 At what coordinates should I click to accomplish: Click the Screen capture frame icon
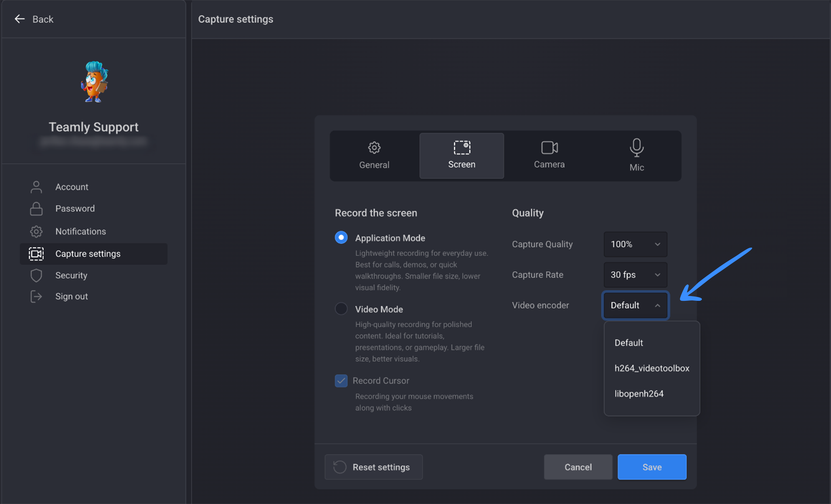pos(462,147)
